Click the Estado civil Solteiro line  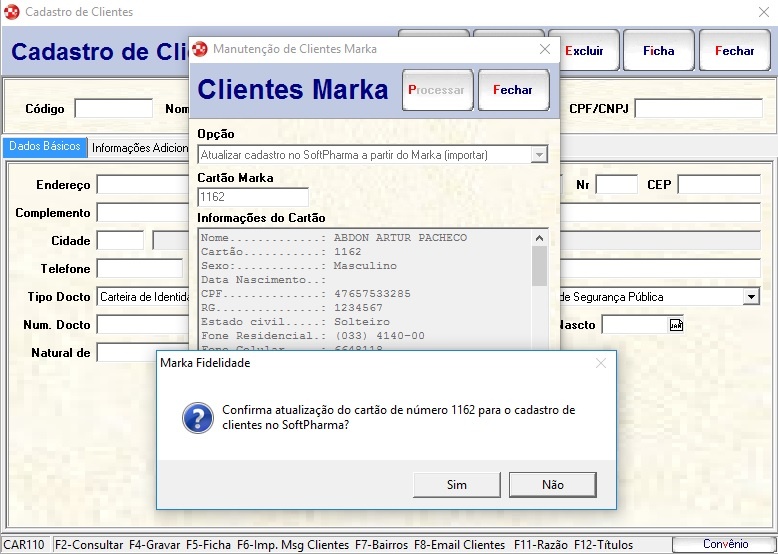295,321
